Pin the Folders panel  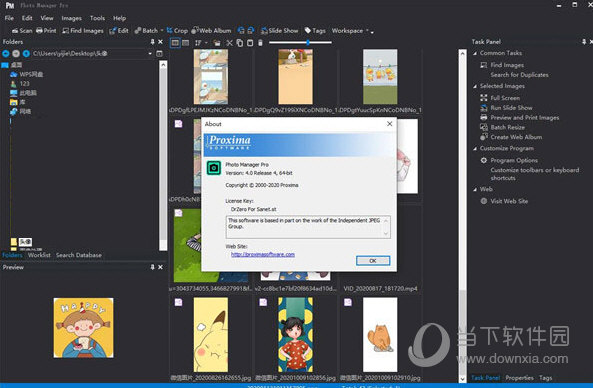pos(152,42)
